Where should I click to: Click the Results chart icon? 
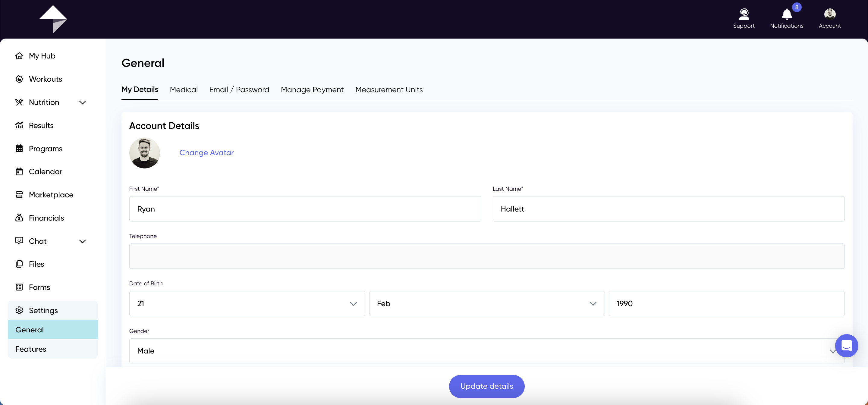pos(19,125)
